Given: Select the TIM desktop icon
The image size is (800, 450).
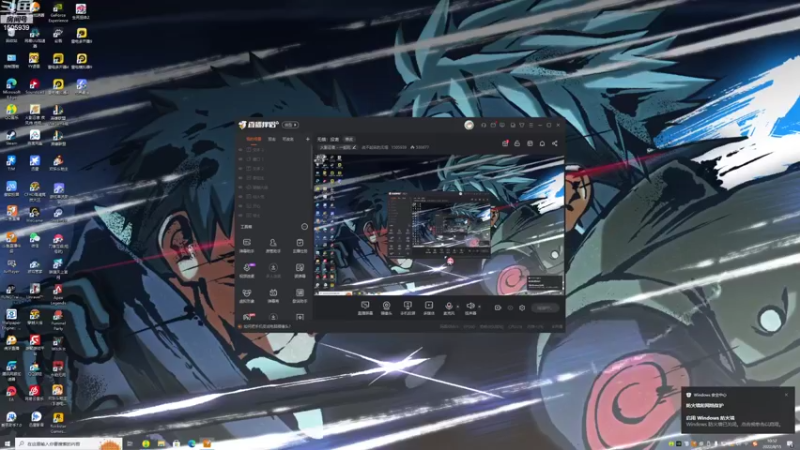Looking at the screenshot, I should (x=11, y=163).
